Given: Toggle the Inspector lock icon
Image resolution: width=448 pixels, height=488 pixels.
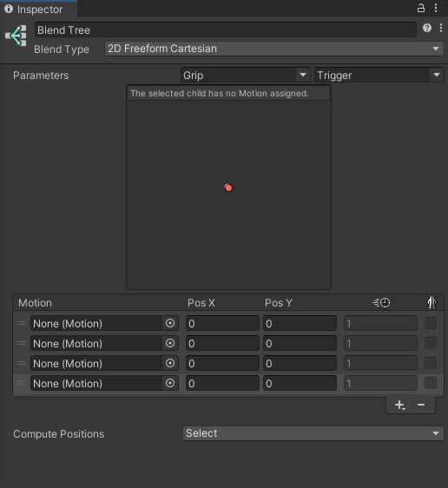Looking at the screenshot, I should click(420, 8).
